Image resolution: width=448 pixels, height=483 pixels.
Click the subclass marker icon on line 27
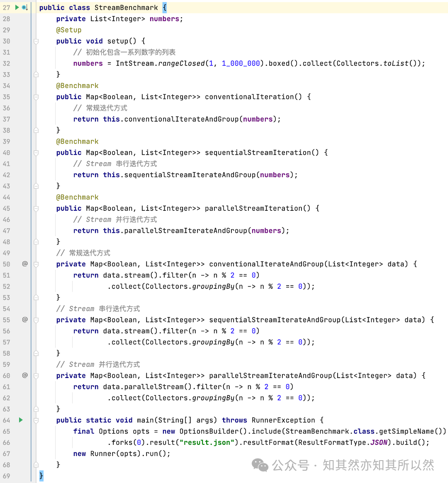[25, 7]
